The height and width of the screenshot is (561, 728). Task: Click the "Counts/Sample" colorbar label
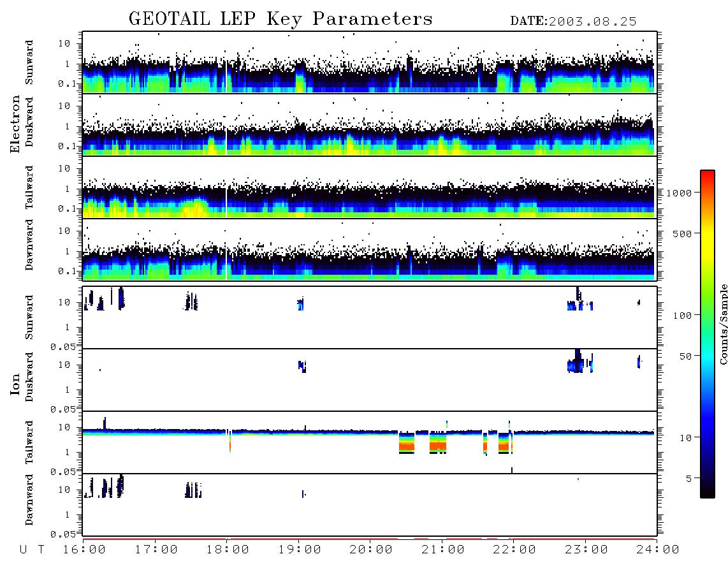click(723, 324)
